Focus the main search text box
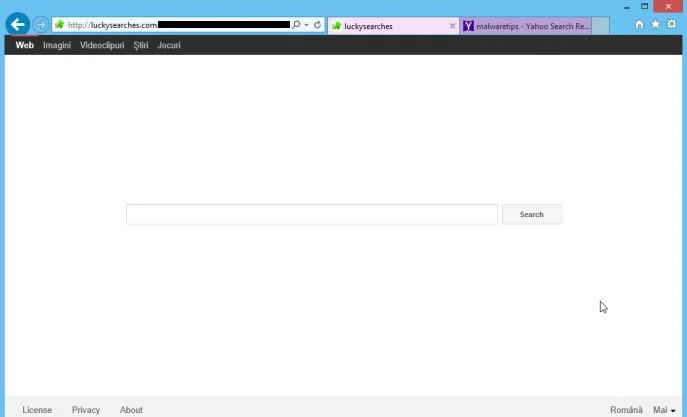687x417 pixels. pyautogui.click(x=312, y=215)
